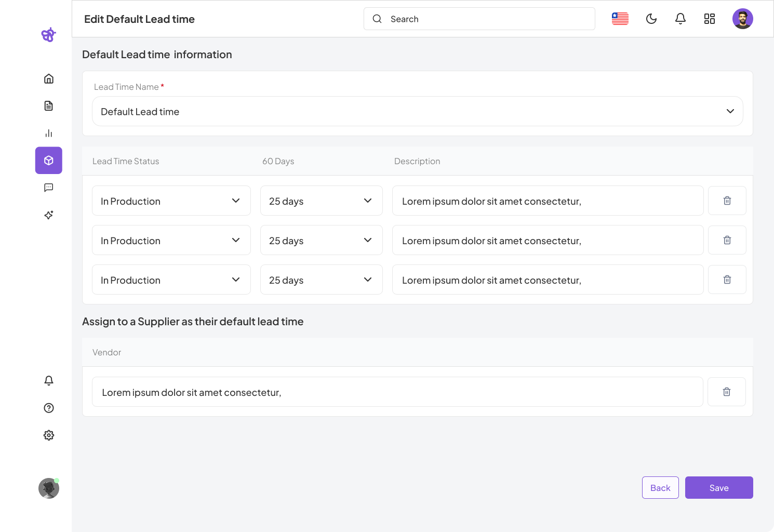
Task: Open the bar chart analytics icon
Action: (x=49, y=134)
